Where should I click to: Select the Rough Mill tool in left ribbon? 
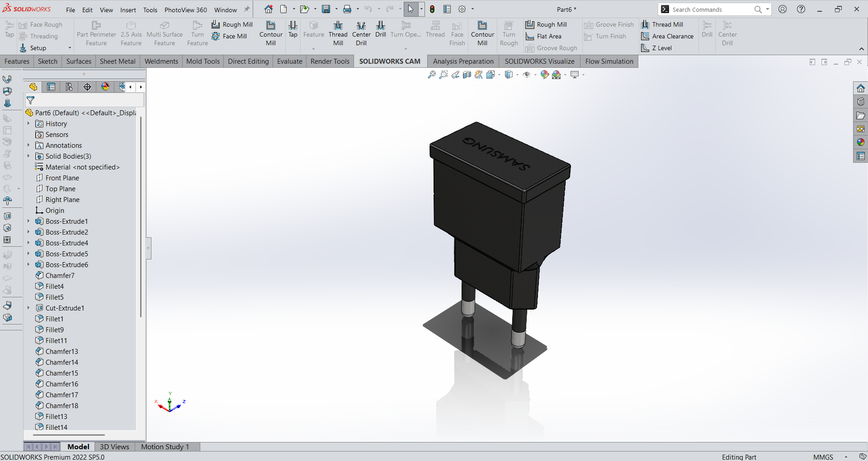(232, 24)
